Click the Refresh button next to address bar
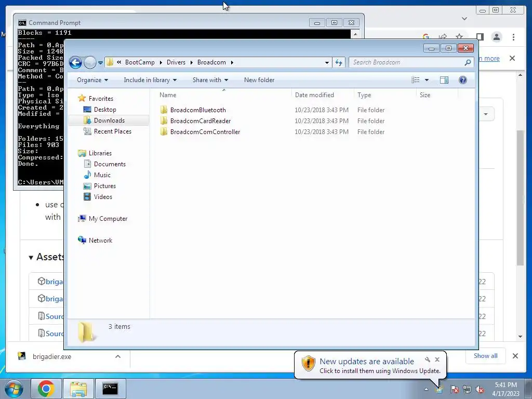This screenshot has width=532, height=399. 339,62
